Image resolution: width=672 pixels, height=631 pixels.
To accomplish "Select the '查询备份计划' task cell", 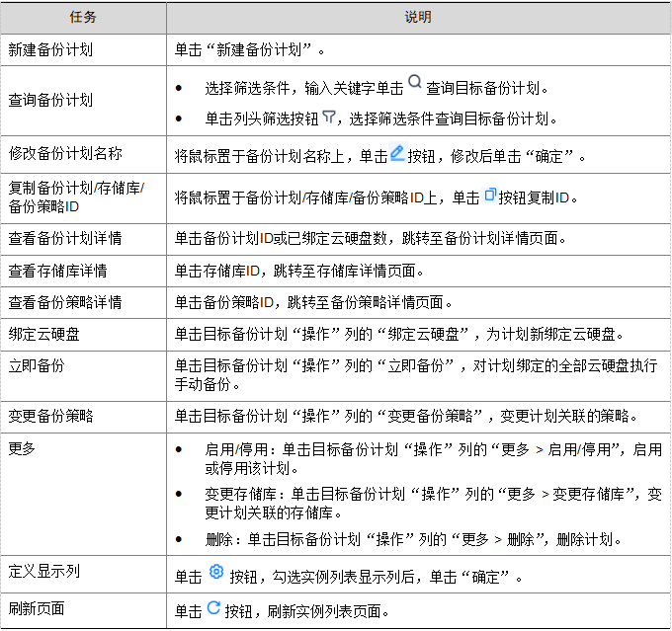I will click(83, 101).
